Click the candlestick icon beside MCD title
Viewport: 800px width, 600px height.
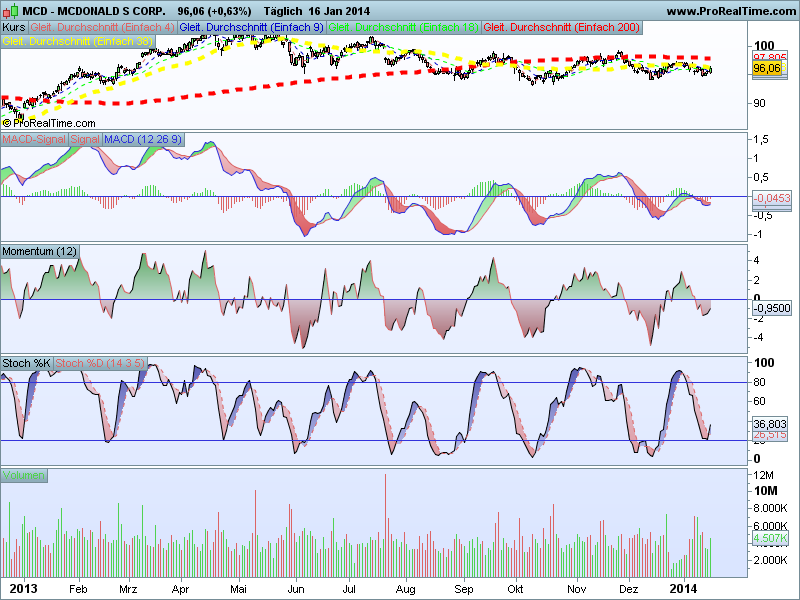pyautogui.click(x=10, y=11)
